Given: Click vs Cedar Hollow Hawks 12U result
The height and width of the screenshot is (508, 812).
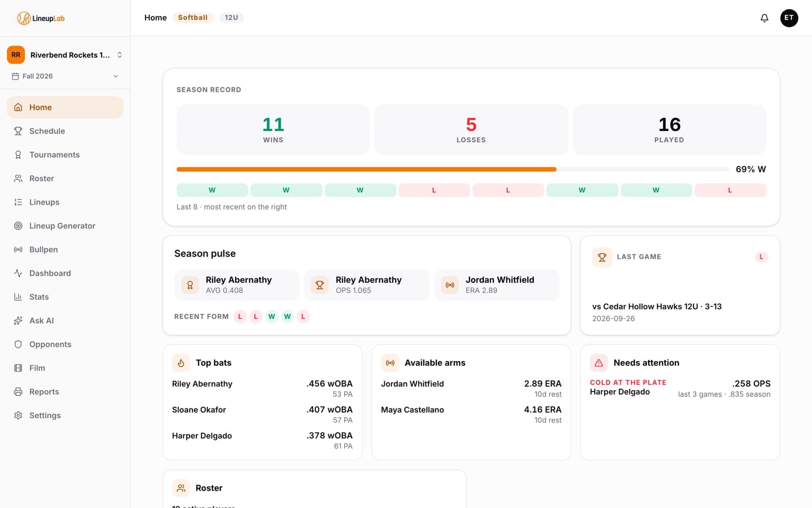Looking at the screenshot, I should pos(657,306).
